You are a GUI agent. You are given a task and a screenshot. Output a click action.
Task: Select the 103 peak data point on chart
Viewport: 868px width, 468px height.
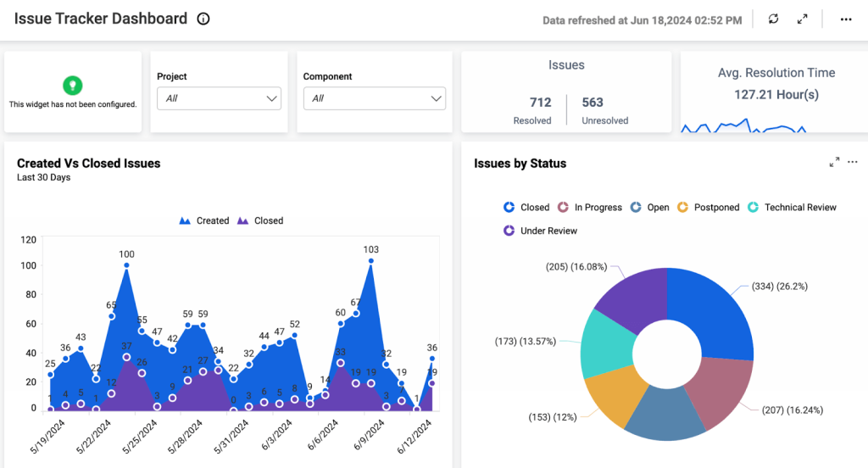371,260
